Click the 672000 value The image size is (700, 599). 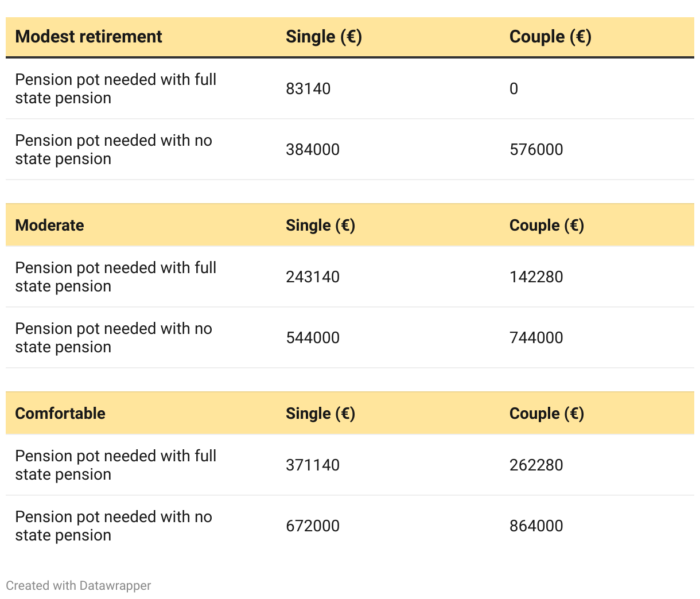pyautogui.click(x=313, y=526)
